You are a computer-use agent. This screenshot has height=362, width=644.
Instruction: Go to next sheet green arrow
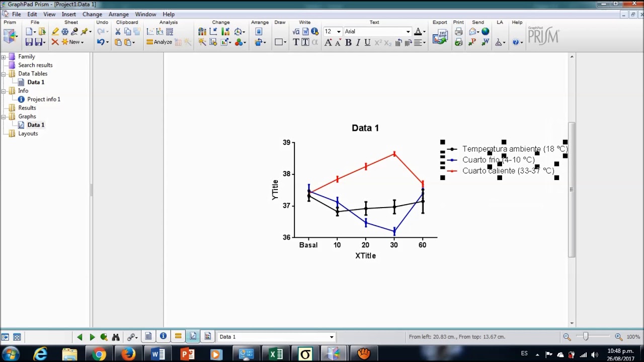click(x=92, y=337)
